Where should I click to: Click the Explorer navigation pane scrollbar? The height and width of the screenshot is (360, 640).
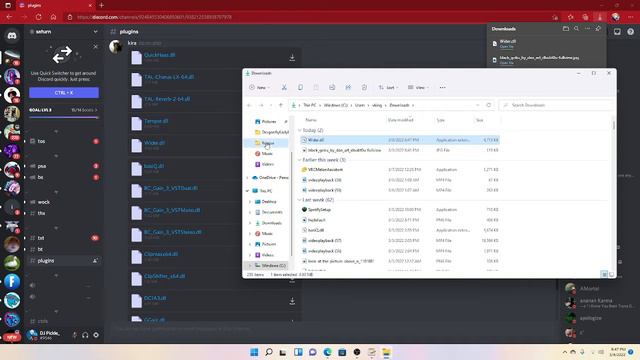click(291, 204)
